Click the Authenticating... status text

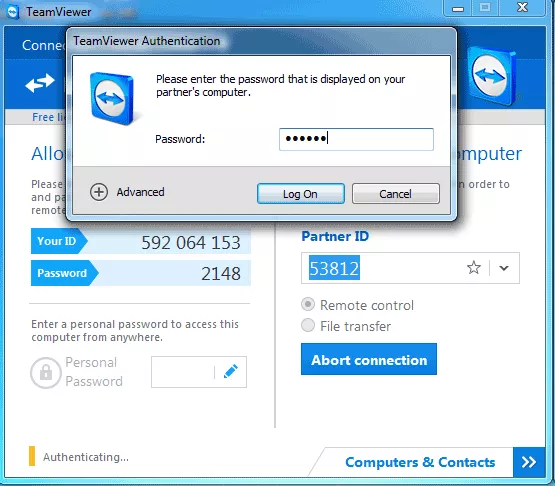point(86,457)
